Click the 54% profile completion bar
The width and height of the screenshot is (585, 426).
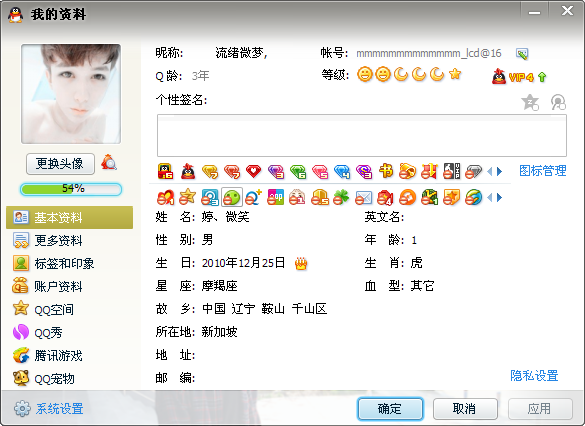(x=71, y=189)
